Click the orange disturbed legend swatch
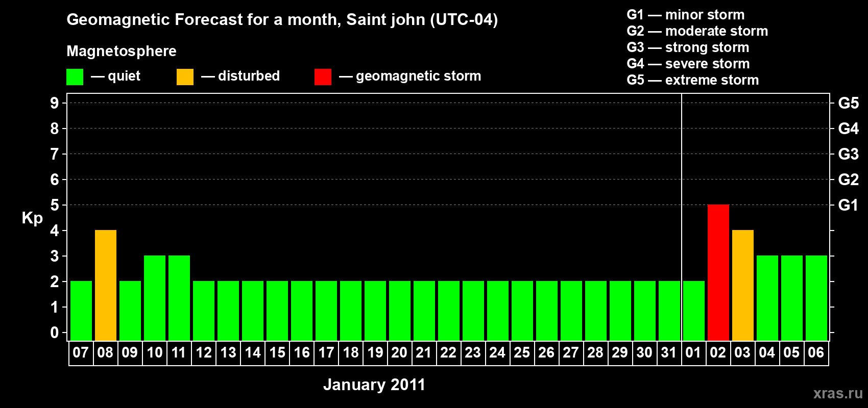Viewport: 868px width, 408px height. (185, 77)
